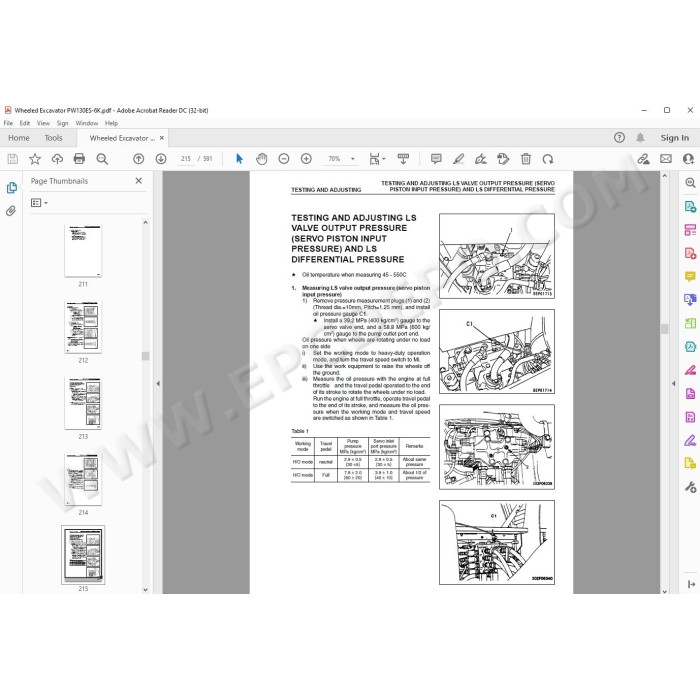The width and height of the screenshot is (700, 700).
Task: Switch to the Home tab
Action: 19,138
